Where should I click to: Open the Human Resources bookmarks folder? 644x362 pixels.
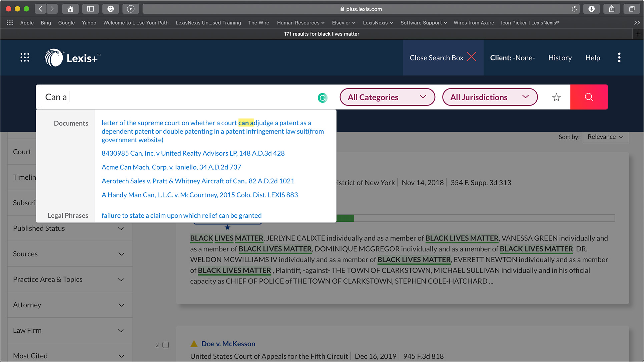pyautogui.click(x=300, y=23)
